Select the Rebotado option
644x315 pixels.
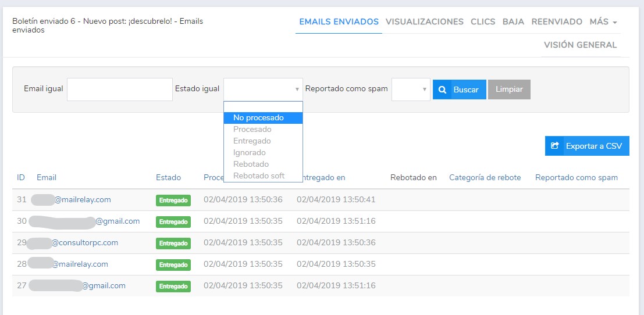(263, 164)
